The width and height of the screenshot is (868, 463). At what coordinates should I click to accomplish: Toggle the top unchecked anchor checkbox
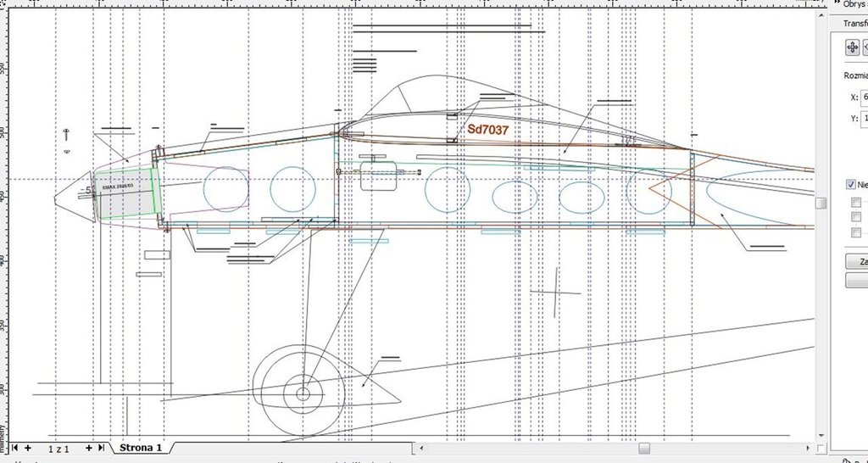856,203
